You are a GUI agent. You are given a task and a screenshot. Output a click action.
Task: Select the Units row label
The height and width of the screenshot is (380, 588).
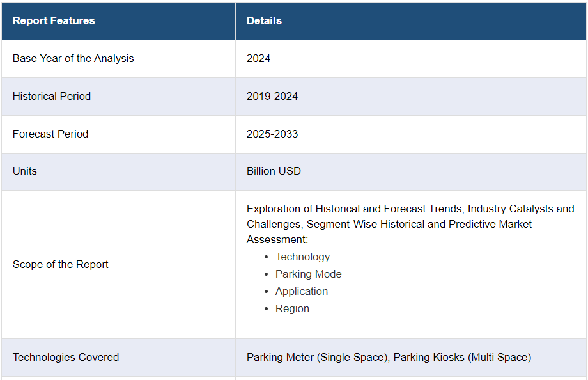[x=25, y=171]
